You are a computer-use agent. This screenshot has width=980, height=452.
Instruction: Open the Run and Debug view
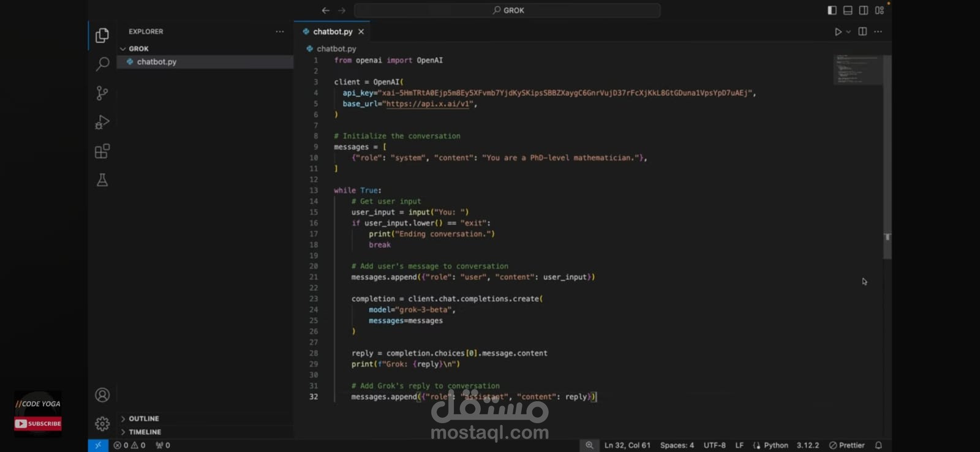coord(102,122)
